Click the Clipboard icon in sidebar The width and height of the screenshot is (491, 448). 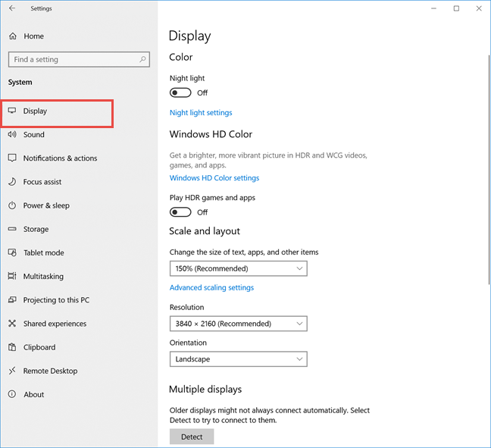tap(12, 347)
